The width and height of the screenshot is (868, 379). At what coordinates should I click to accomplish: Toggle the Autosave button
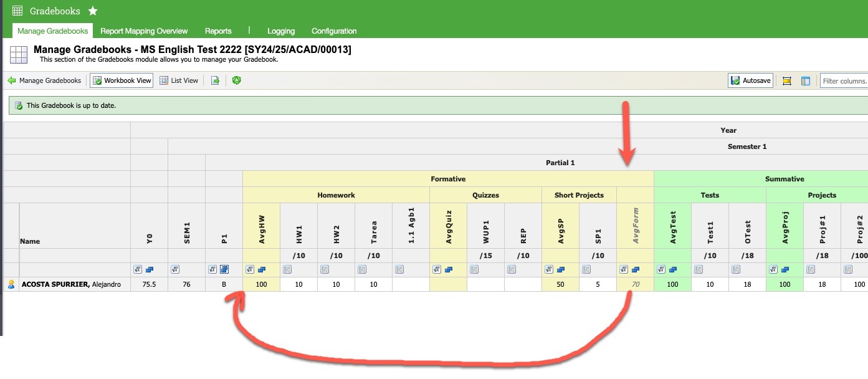click(750, 80)
